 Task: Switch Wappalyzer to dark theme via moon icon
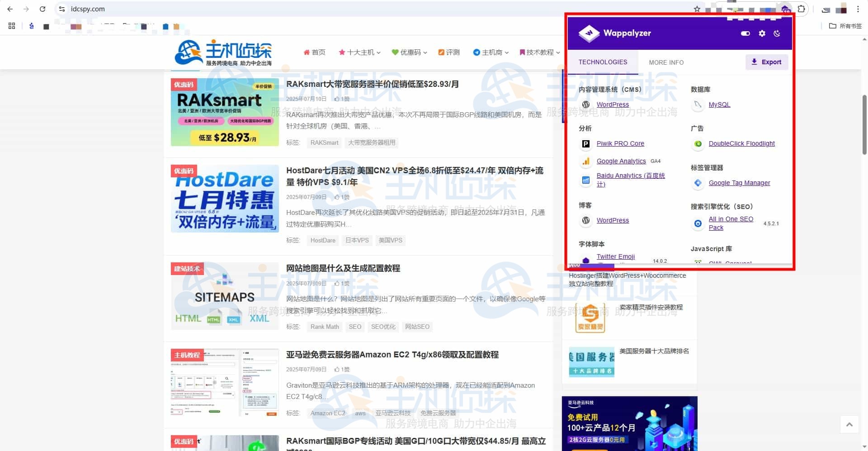pos(777,33)
